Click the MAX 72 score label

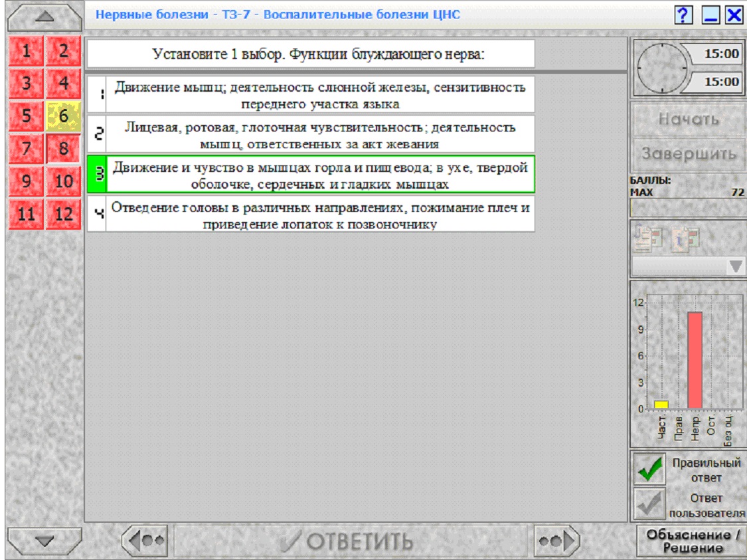pos(687,193)
